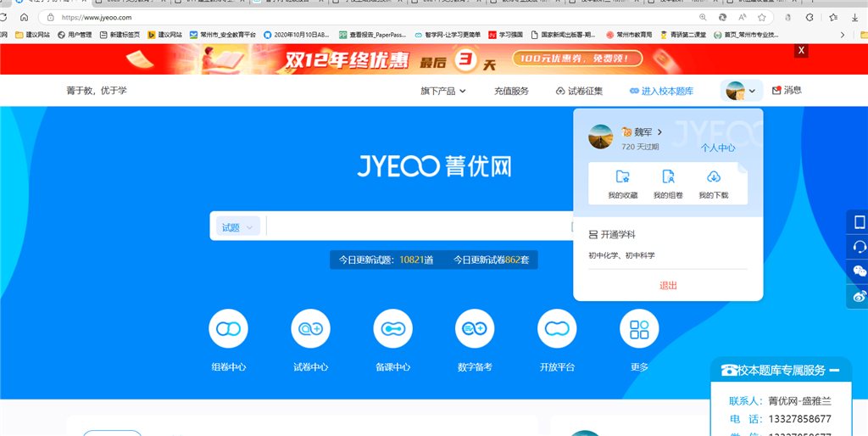Screen dimensions: 868x436
Task: Open 充值服务 menu item
Action: tap(511, 91)
